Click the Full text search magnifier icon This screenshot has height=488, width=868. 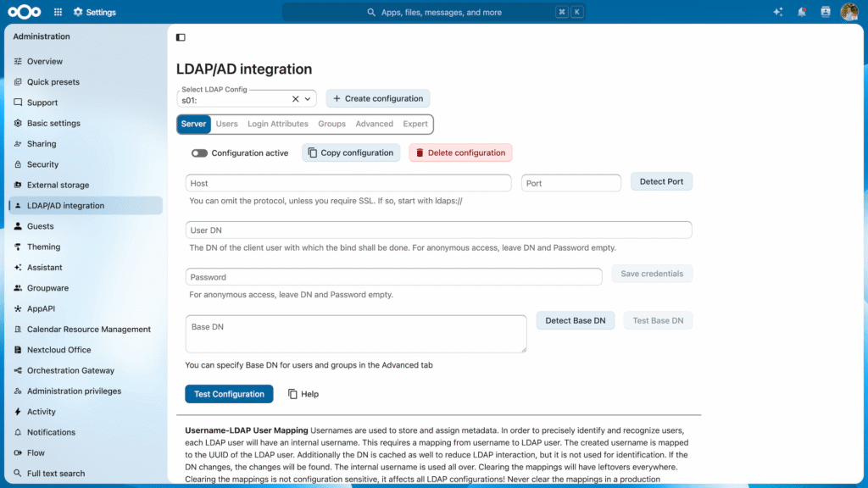18,473
